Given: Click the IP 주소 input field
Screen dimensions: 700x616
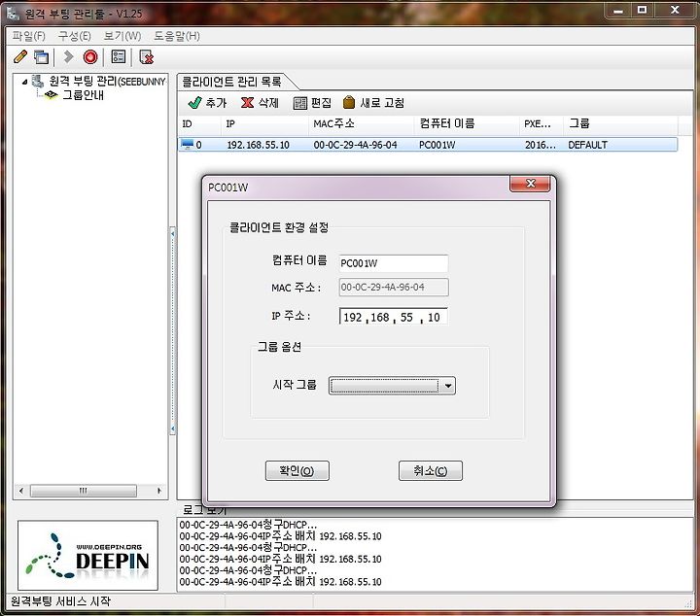Looking at the screenshot, I should (x=394, y=317).
